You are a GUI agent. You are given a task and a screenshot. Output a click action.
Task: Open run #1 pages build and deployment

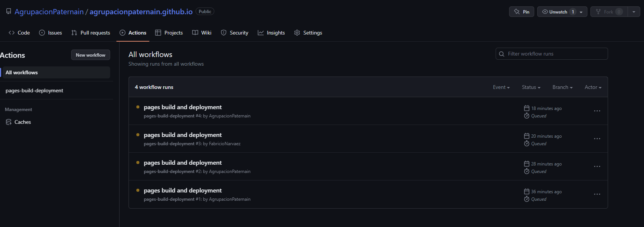(183, 191)
